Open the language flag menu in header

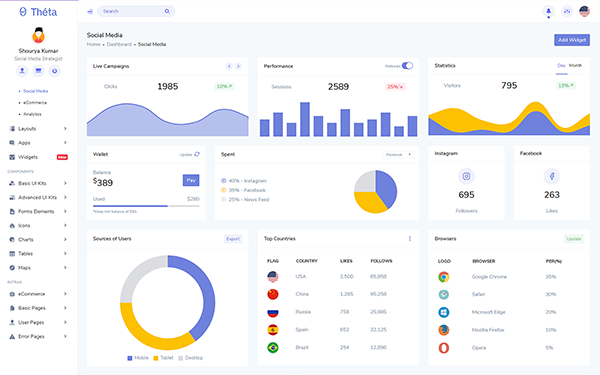click(x=584, y=11)
